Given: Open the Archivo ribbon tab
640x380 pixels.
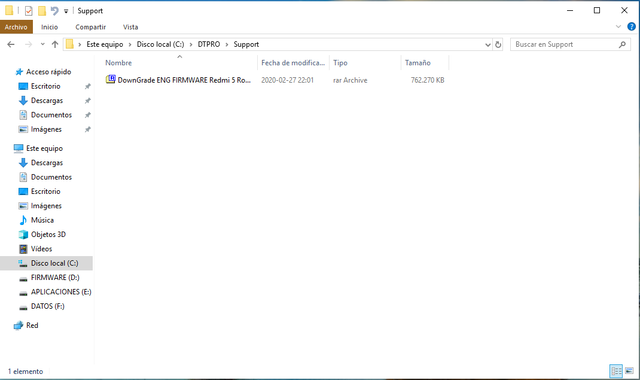Looking at the screenshot, I should point(16,27).
